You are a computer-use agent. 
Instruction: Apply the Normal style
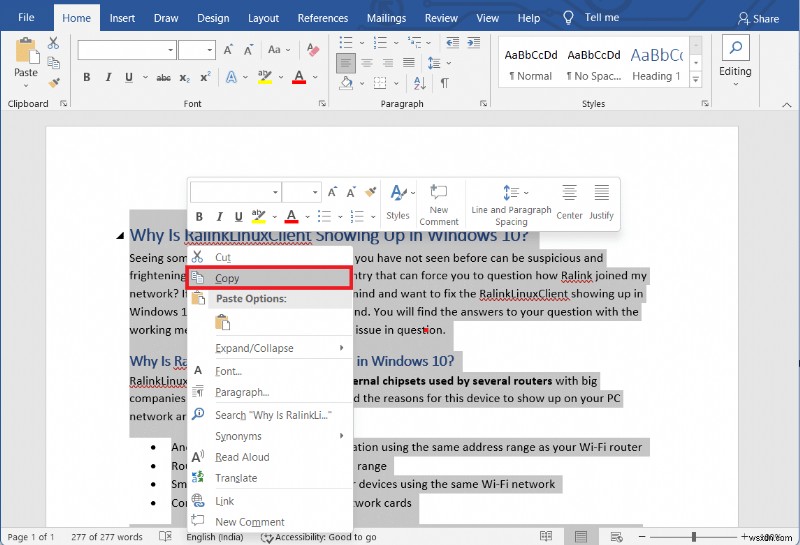click(x=531, y=65)
